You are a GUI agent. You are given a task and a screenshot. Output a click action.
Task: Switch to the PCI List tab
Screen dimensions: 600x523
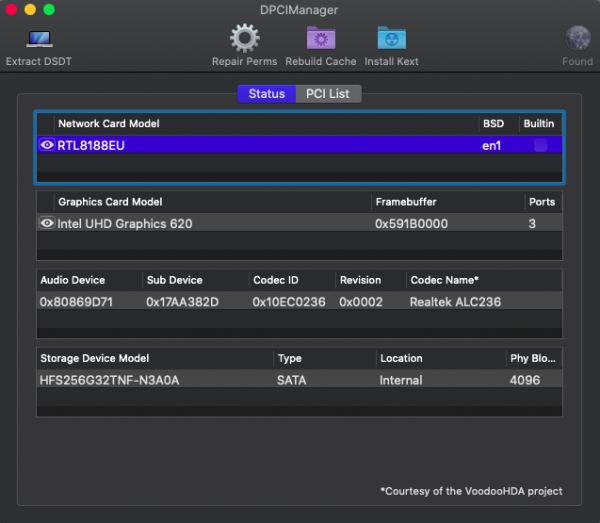click(x=328, y=94)
